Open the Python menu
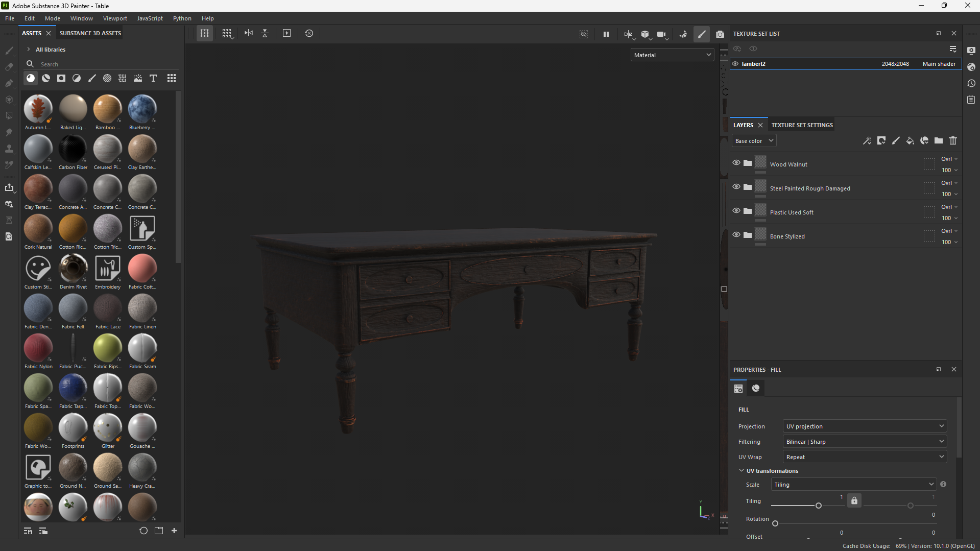This screenshot has width=980, height=551. (x=182, y=18)
